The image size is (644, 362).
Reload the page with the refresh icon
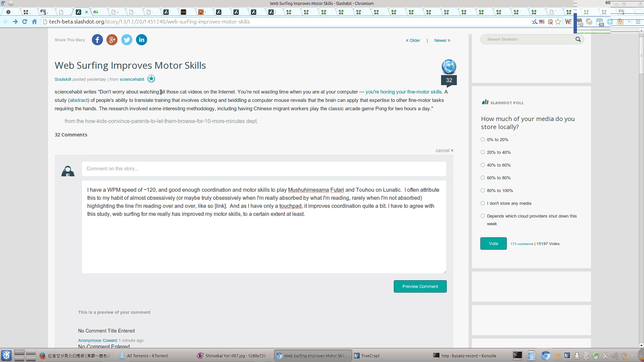(24, 21)
